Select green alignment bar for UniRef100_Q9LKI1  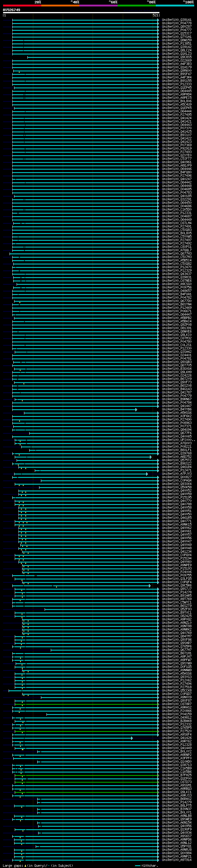tap(87, 792)
